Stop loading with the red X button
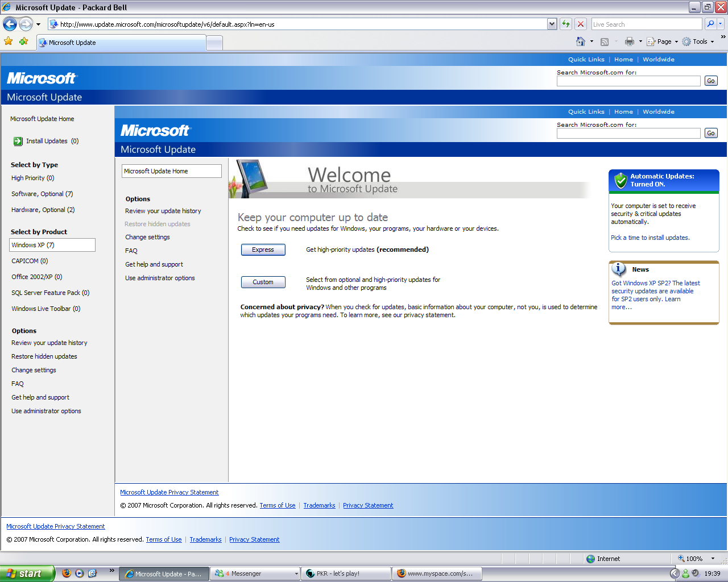This screenshot has height=582, width=728. pos(581,24)
